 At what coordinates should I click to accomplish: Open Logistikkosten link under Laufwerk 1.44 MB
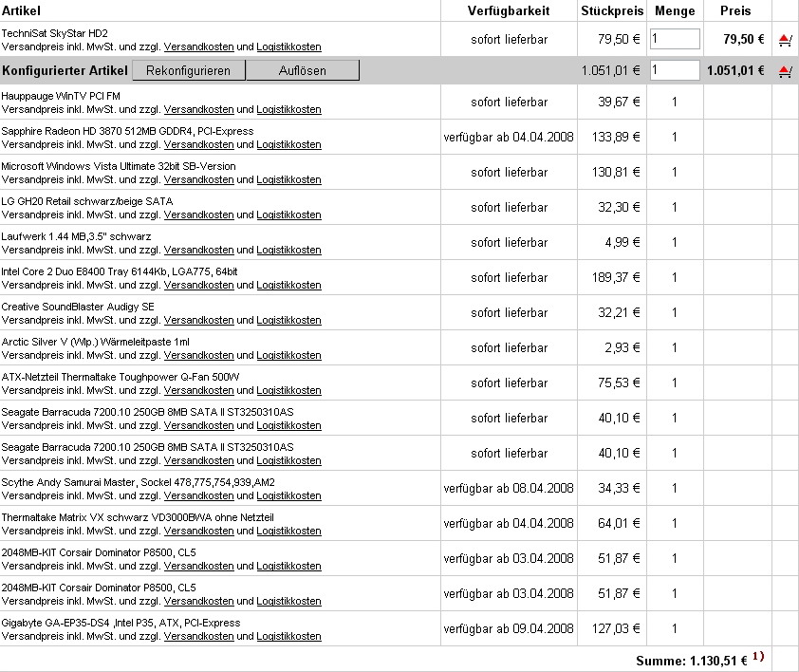pos(288,251)
